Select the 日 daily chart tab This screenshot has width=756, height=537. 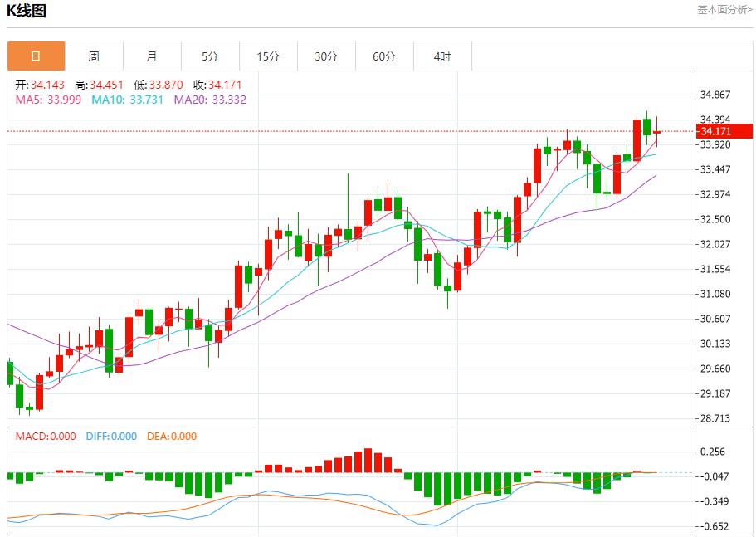(36, 56)
